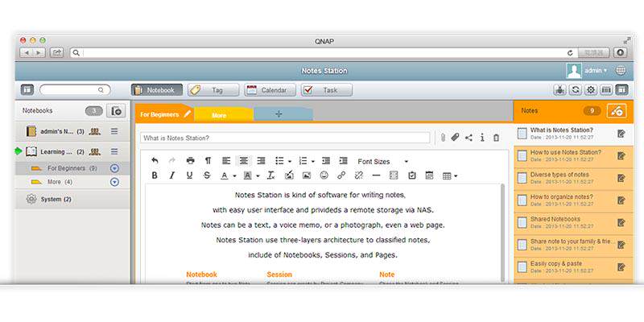Image resolution: width=644 pixels, height=322 pixels.
Task: Add a new notebook in Notebooks panel
Action: tap(116, 111)
